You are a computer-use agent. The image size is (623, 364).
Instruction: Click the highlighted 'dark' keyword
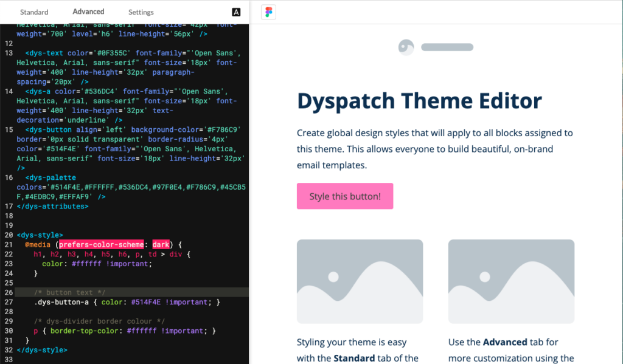point(161,244)
